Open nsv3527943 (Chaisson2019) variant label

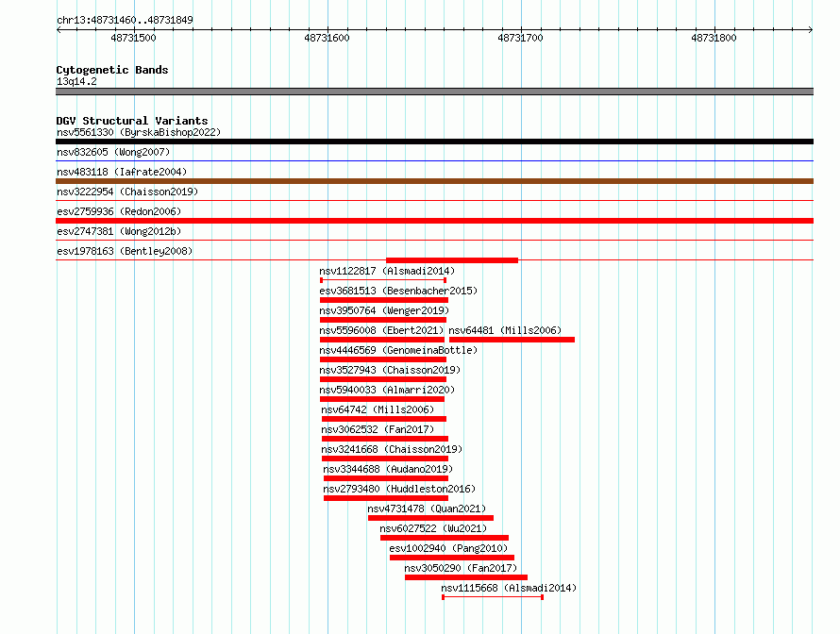(x=390, y=370)
